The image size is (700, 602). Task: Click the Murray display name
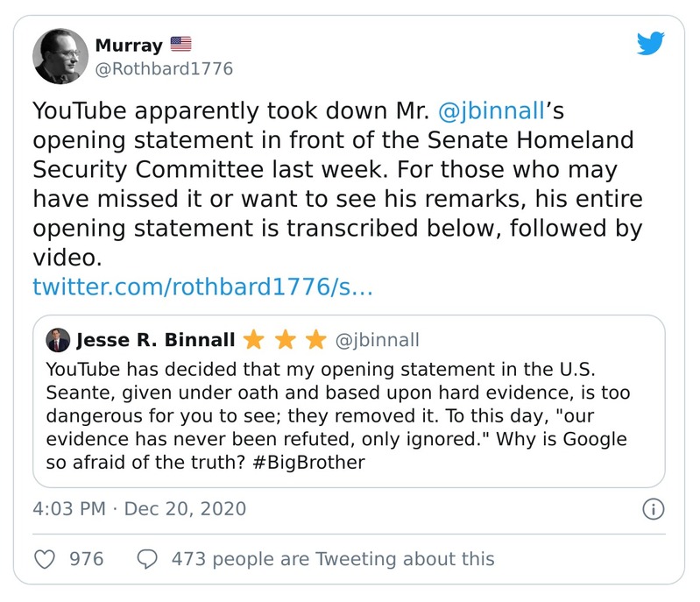[128, 45]
